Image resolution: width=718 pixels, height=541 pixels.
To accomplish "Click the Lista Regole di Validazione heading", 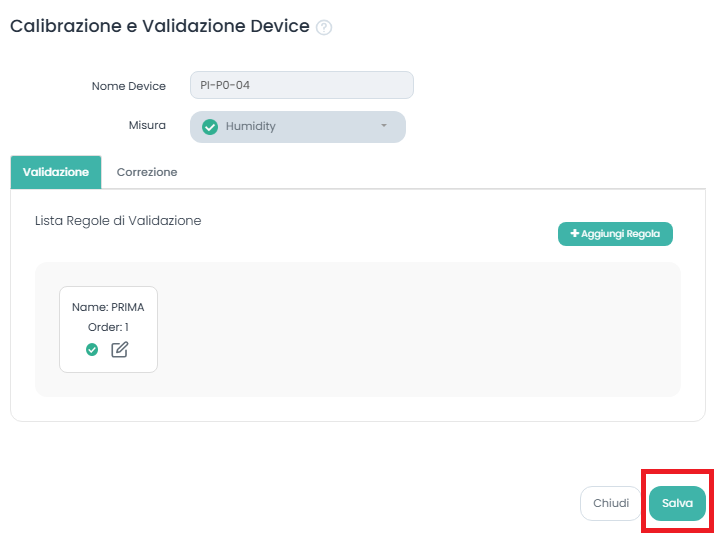I will (x=118, y=220).
